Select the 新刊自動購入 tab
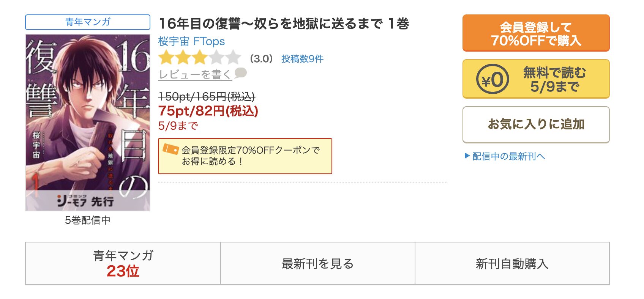644x299 pixels. 512,263
